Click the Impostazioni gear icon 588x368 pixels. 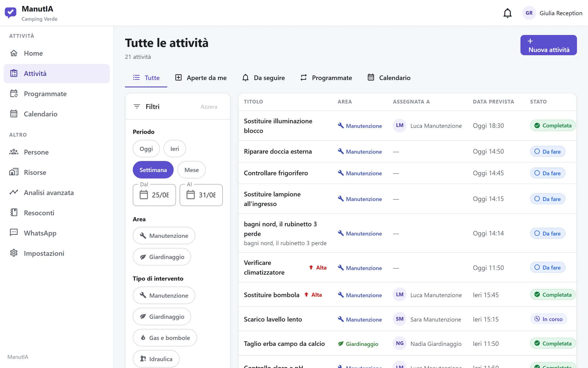[x=14, y=253]
